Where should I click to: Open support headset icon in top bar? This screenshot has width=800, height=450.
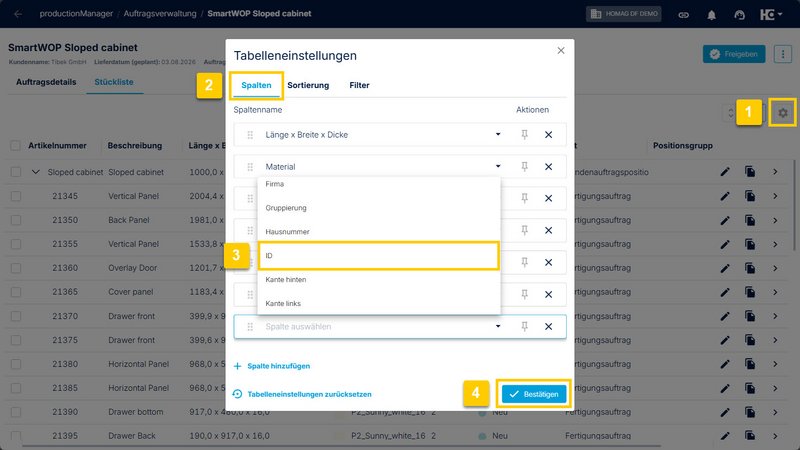[x=739, y=14]
